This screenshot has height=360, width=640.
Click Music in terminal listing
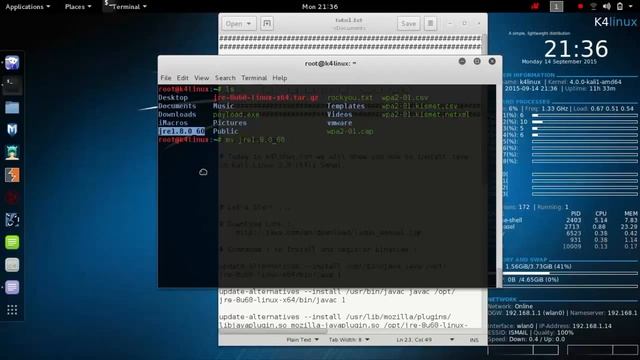223,106
